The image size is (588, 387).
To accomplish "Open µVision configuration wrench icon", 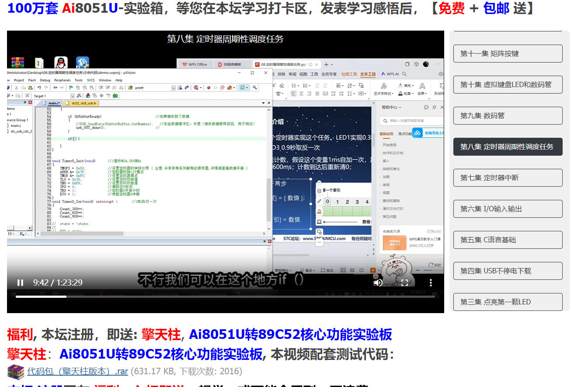I will (x=255, y=88).
